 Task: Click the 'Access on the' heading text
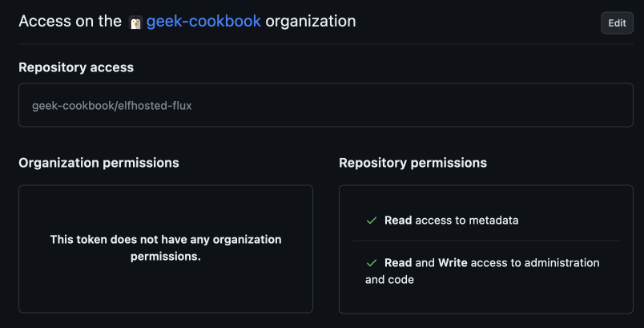tap(70, 21)
